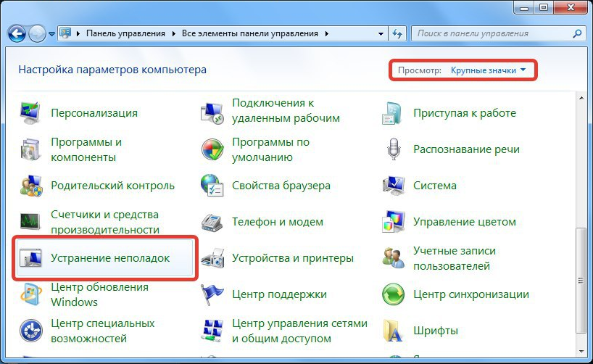Screen dimensions: 593x364
Task: Click the Свойства браузера link
Action: (281, 186)
